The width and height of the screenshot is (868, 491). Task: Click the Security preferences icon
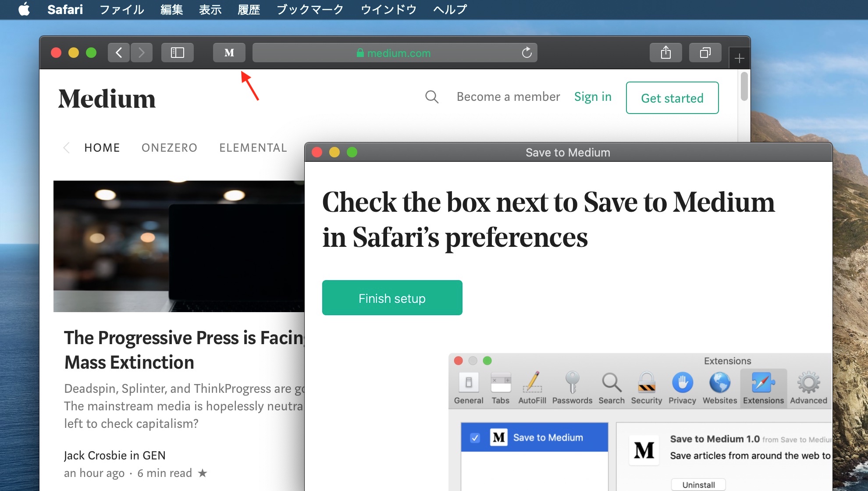646,384
